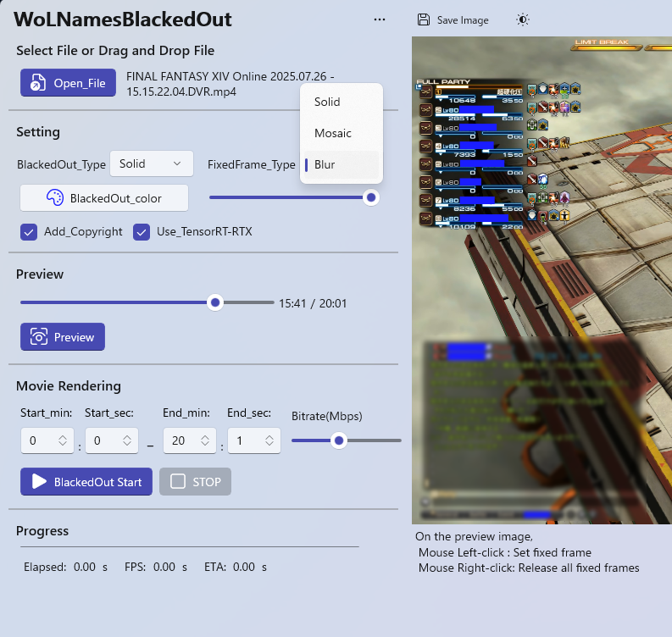Click the Save Image disk icon
672x637 pixels.
click(x=424, y=19)
